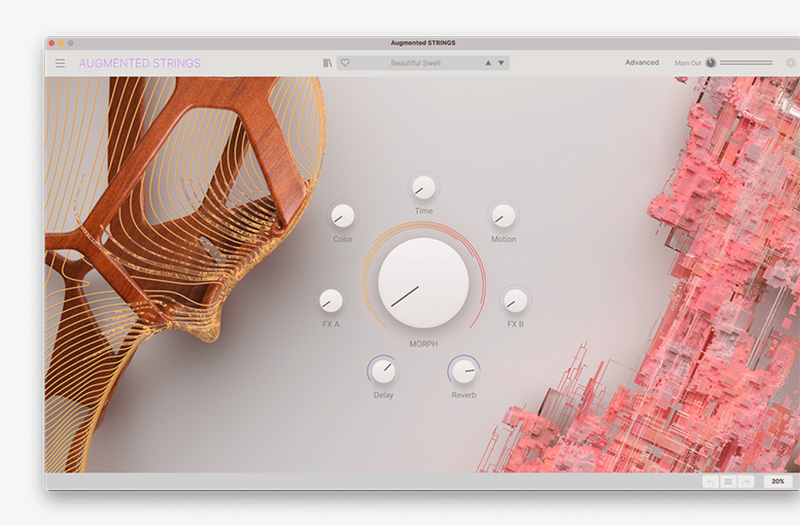The height and width of the screenshot is (526, 800).
Task: Click the redo arrow in status bar
Action: tap(746, 481)
